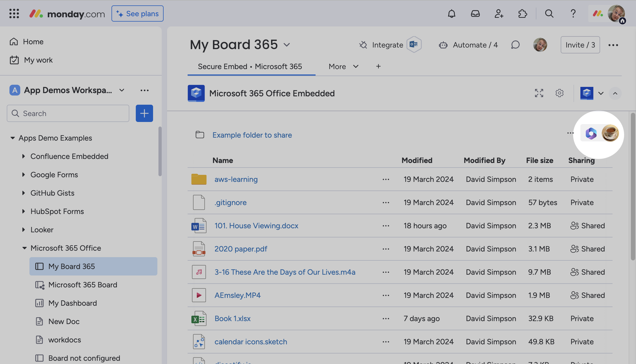Click the Microsoft 365 Copilot icon
This screenshot has height=364, width=636.
click(x=591, y=133)
